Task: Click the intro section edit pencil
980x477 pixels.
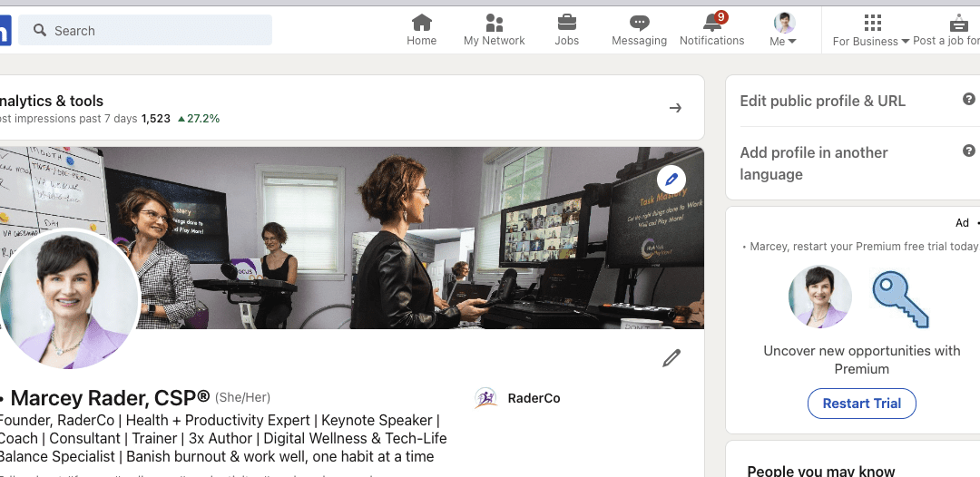Action: 671,358
